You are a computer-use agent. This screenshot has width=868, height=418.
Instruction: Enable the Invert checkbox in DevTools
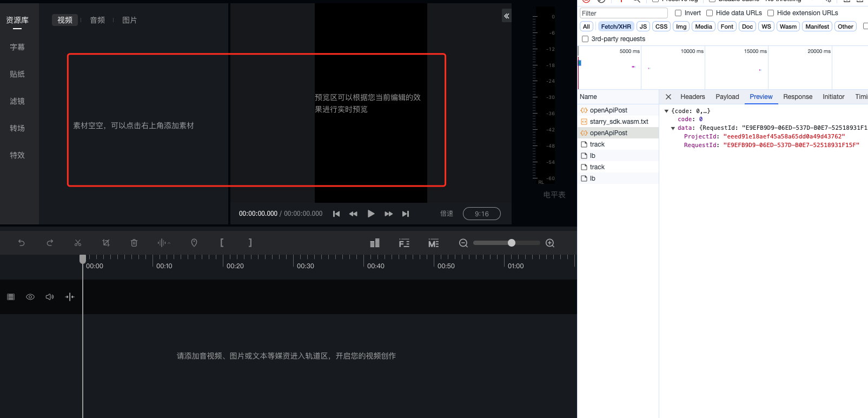click(678, 13)
